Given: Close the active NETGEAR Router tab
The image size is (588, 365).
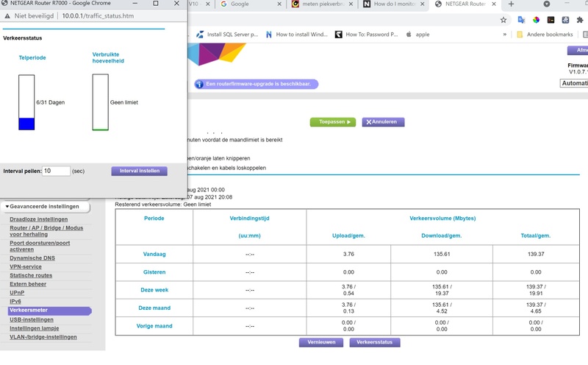Looking at the screenshot, I should [494, 4].
